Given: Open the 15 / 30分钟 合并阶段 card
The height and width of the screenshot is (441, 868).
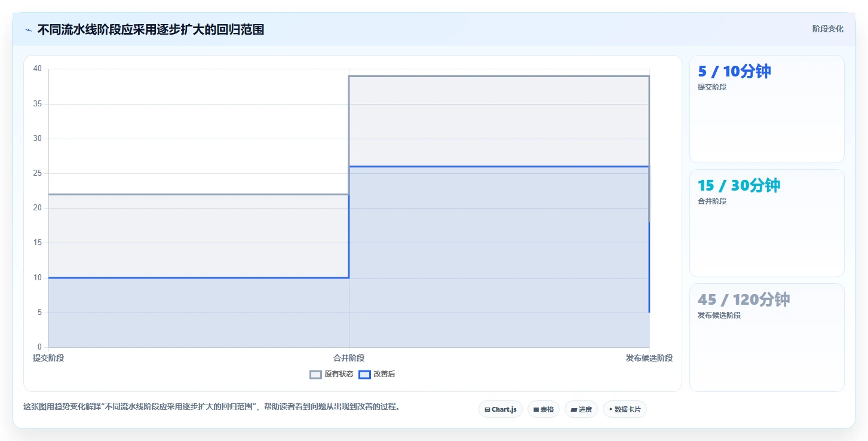Looking at the screenshot, I should 767,223.
